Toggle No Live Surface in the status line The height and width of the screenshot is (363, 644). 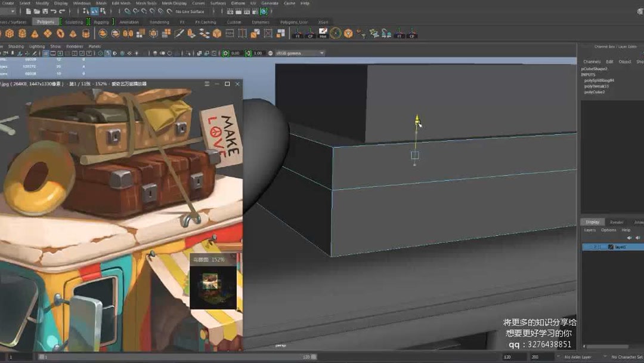click(x=188, y=11)
